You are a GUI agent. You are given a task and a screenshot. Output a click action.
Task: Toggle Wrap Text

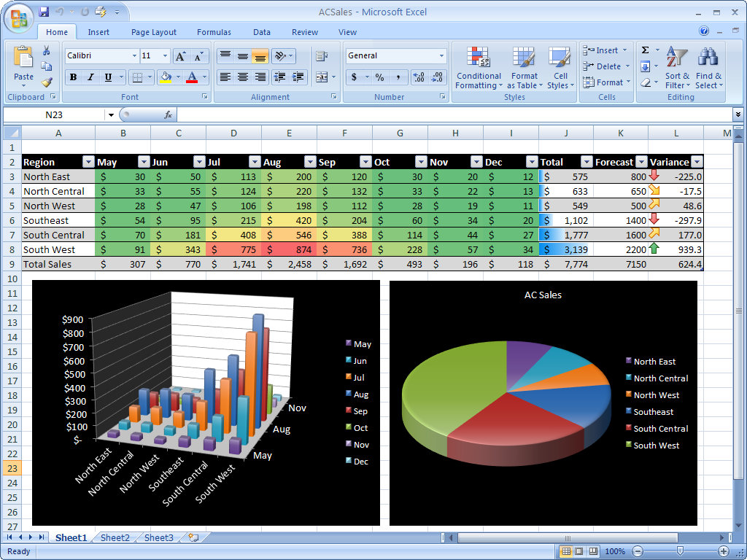click(x=322, y=56)
